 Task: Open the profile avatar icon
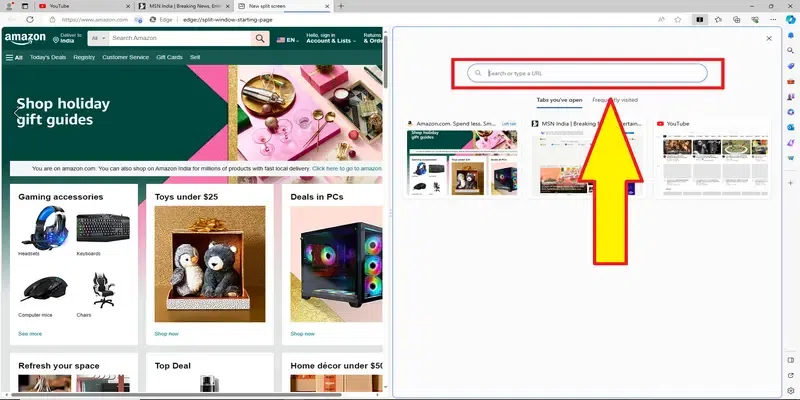point(9,6)
